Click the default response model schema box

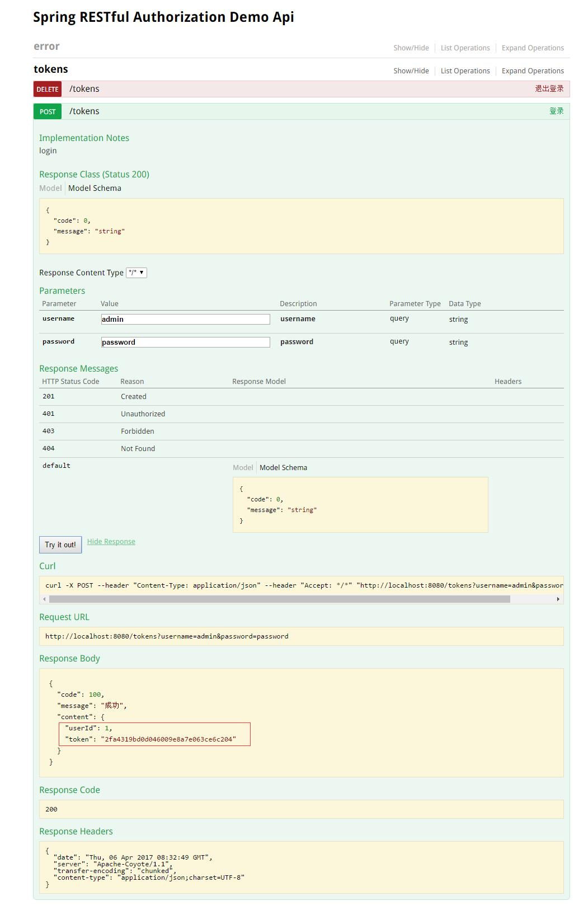(x=360, y=505)
